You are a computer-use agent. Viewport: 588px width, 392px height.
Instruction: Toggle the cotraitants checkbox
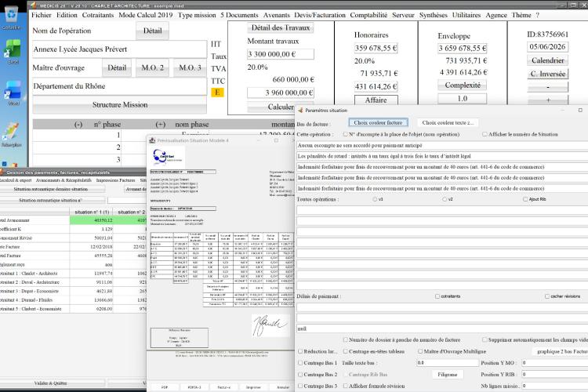click(437, 296)
